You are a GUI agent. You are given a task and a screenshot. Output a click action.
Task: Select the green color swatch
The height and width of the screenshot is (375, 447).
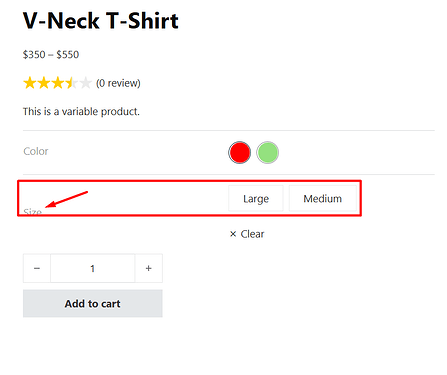point(267,152)
